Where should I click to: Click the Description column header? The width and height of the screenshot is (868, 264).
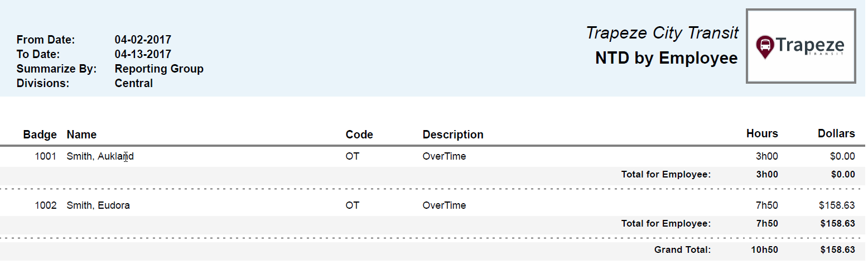click(x=452, y=135)
